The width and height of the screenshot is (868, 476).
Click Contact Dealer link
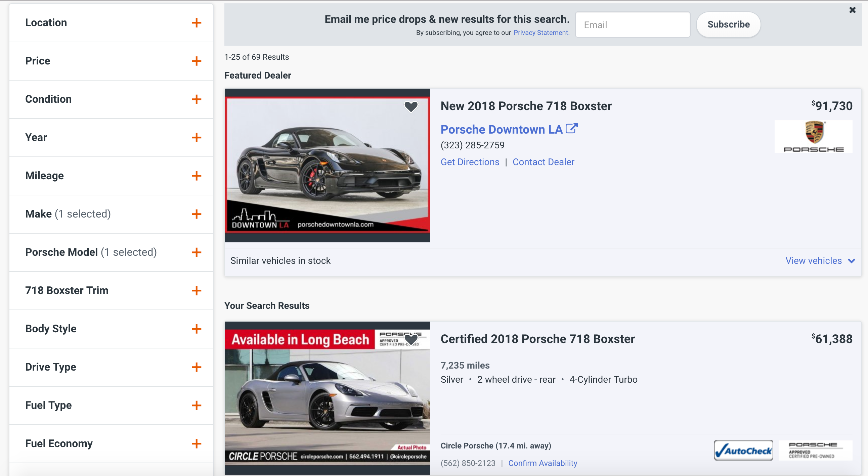pos(543,162)
